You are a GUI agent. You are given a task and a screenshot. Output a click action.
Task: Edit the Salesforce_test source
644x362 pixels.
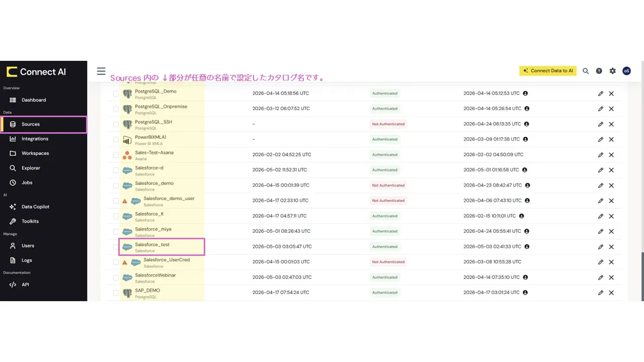601,247
